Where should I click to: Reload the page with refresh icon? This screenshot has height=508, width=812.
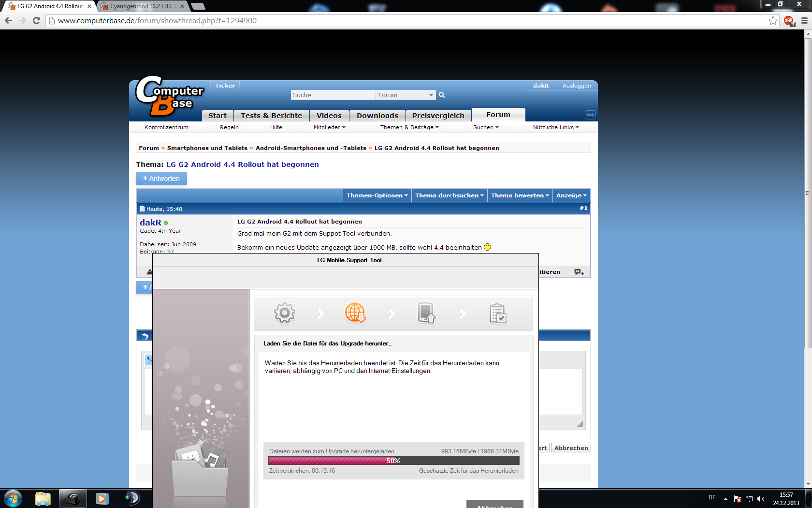tap(36, 20)
